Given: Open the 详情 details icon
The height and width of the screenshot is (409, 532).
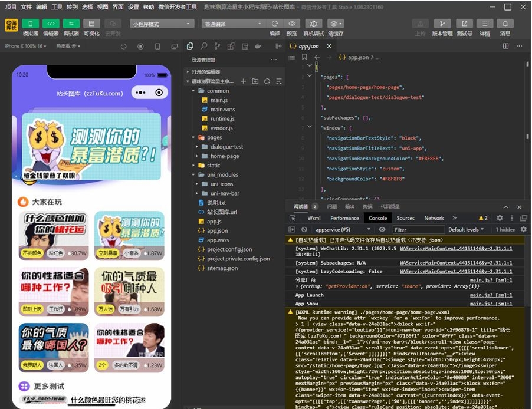Looking at the screenshot, I should 485,24.
